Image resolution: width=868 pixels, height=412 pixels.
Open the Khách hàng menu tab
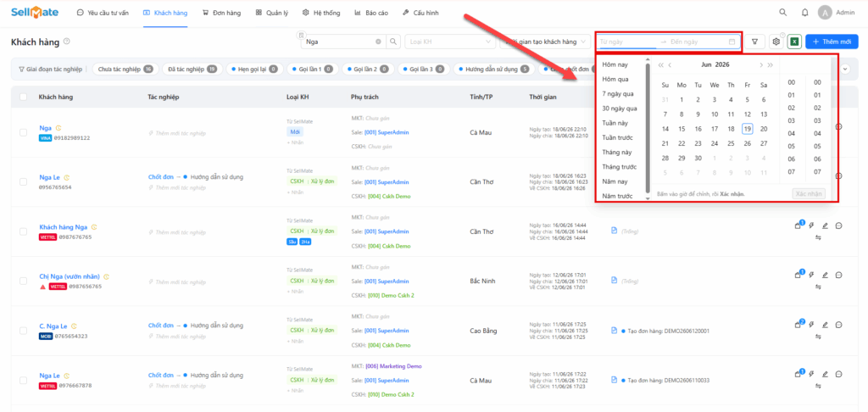click(165, 12)
